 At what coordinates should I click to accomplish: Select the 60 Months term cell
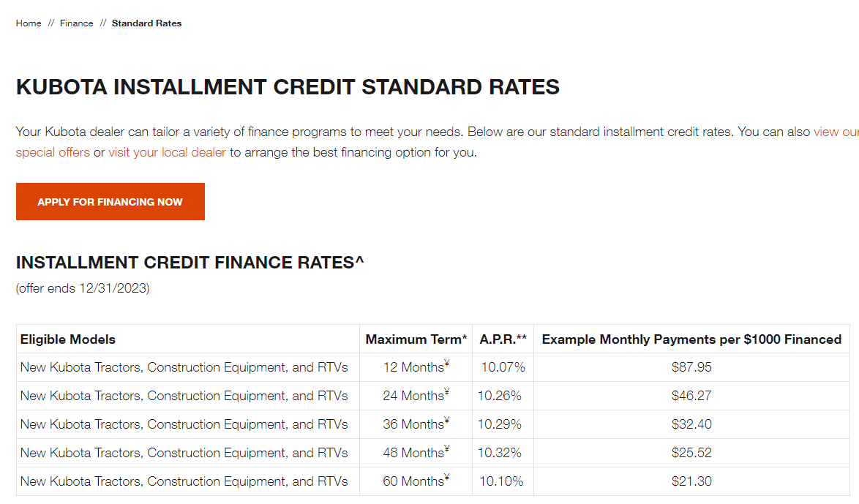pos(416,481)
